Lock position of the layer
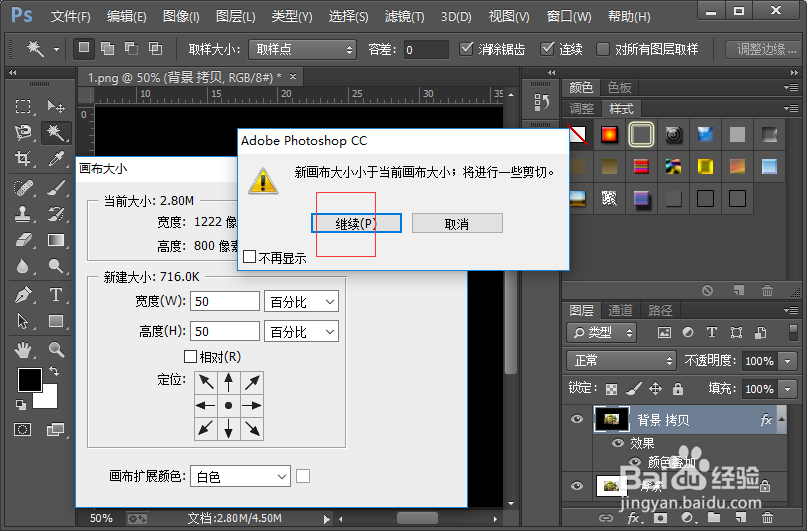Image resolution: width=807 pixels, height=531 pixels. point(656,388)
